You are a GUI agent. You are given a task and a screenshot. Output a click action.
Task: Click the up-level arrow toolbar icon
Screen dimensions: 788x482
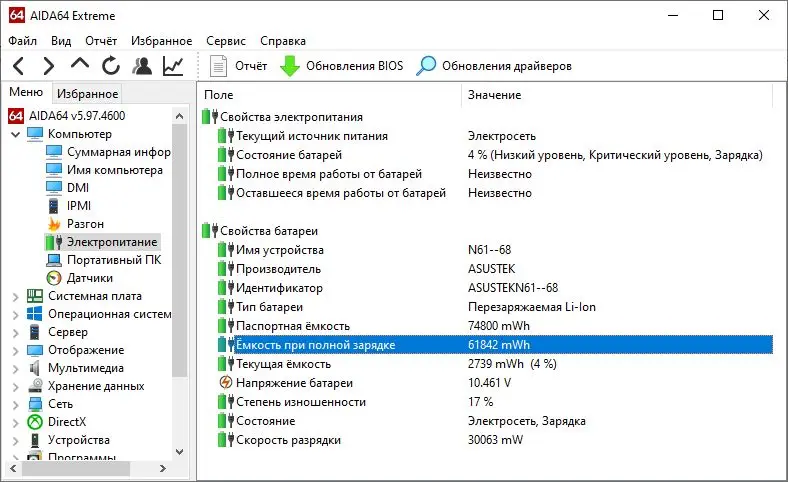tap(80, 64)
